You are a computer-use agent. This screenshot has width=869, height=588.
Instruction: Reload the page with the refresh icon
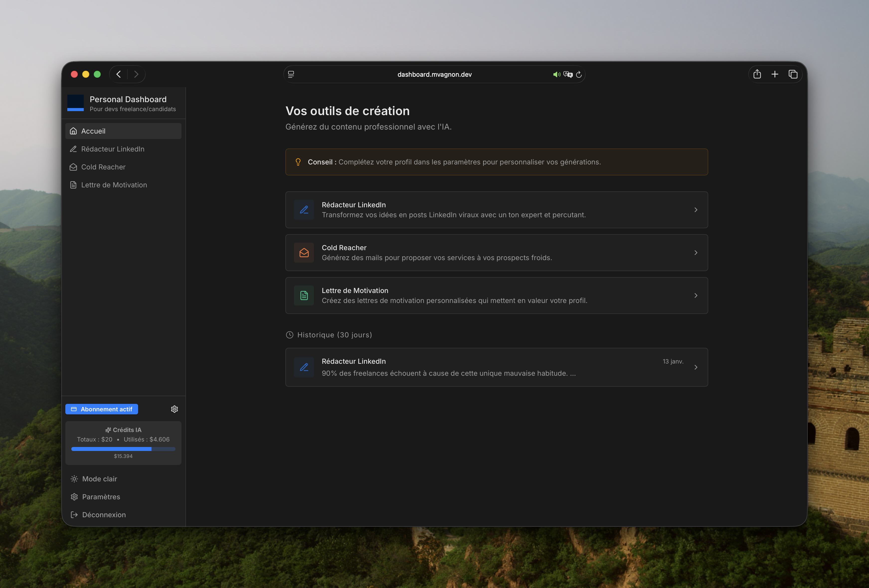click(x=579, y=74)
